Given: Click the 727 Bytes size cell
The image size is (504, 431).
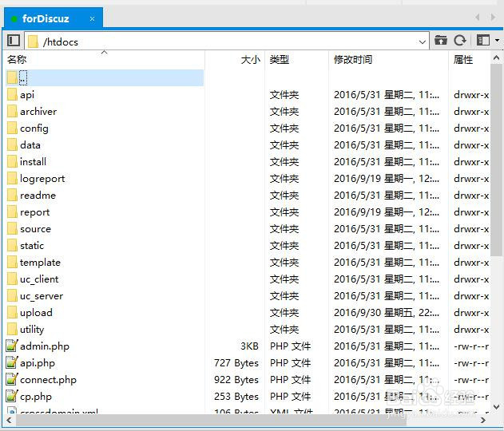Looking at the screenshot, I should pos(236,363).
